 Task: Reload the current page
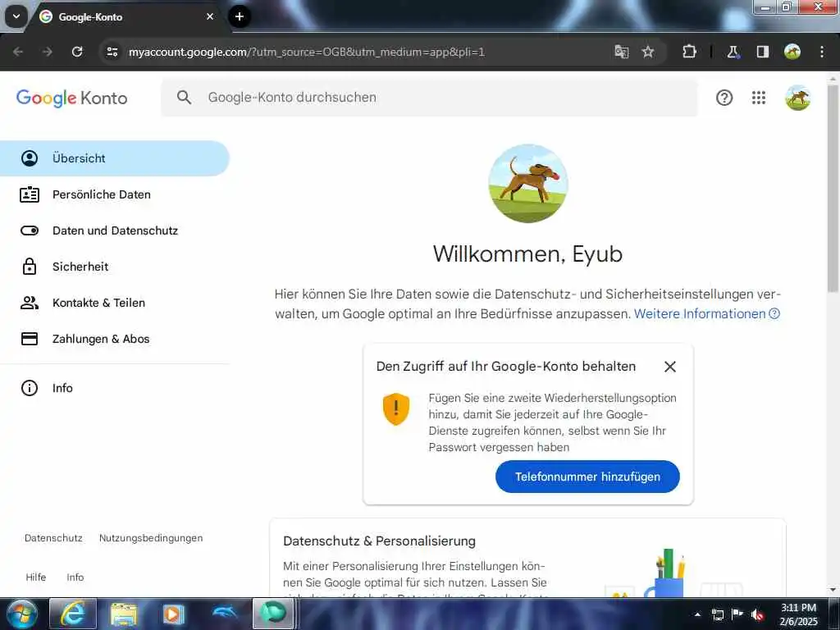pyautogui.click(x=77, y=52)
